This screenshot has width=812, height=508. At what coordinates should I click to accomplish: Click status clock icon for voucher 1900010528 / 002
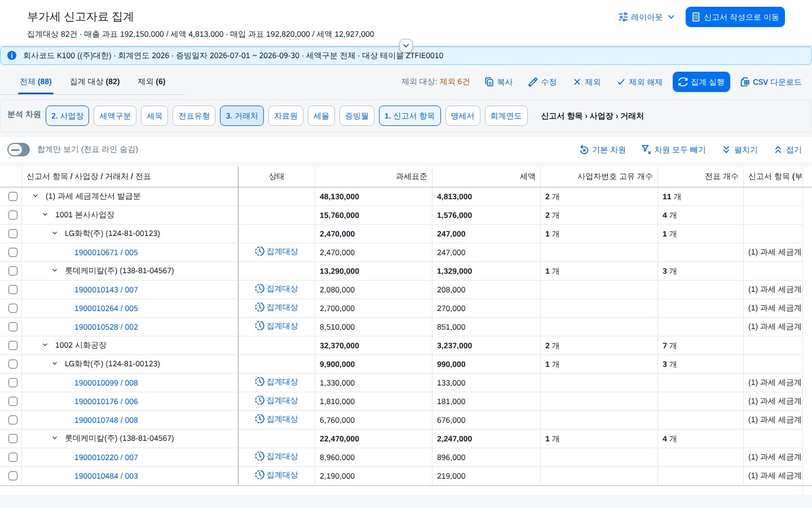click(259, 326)
